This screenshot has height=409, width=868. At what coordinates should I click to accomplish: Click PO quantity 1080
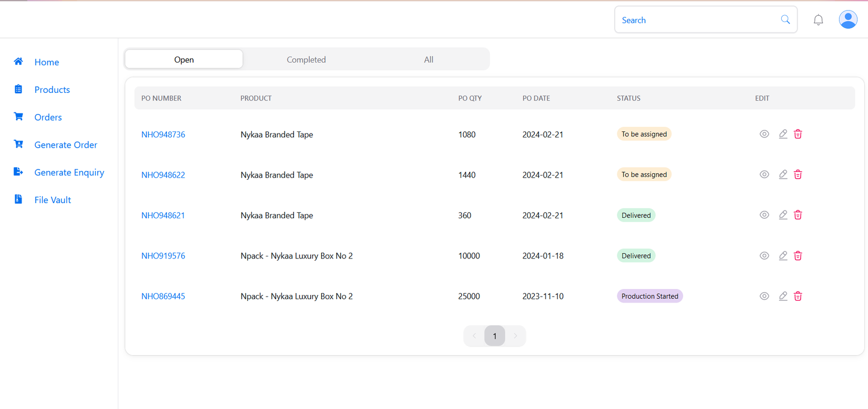(x=467, y=134)
